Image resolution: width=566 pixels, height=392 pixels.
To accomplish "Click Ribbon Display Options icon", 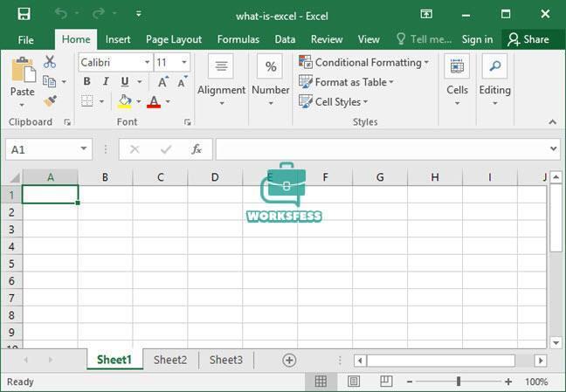I will (x=426, y=14).
